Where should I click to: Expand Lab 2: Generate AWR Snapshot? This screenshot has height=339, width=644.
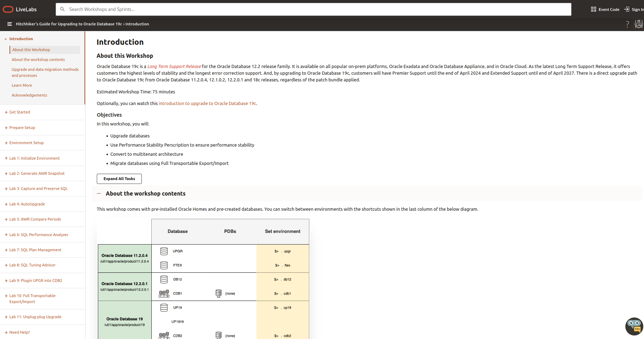coord(6,174)
